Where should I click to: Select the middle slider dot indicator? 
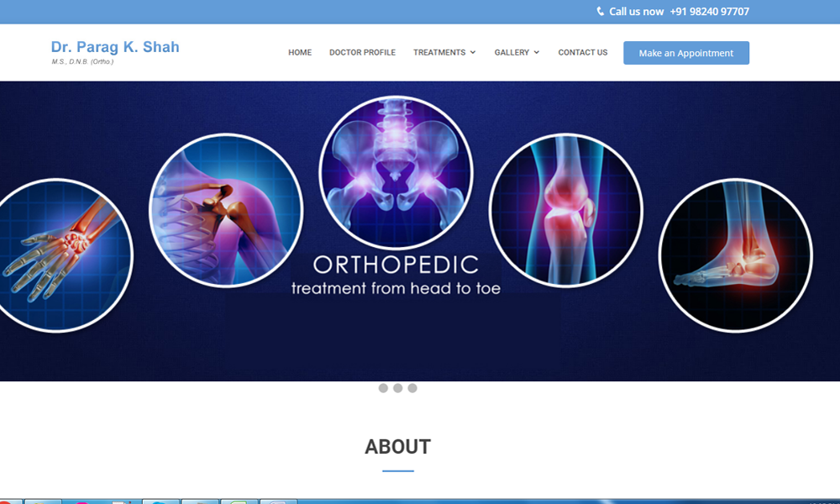(x=397, y=388)
